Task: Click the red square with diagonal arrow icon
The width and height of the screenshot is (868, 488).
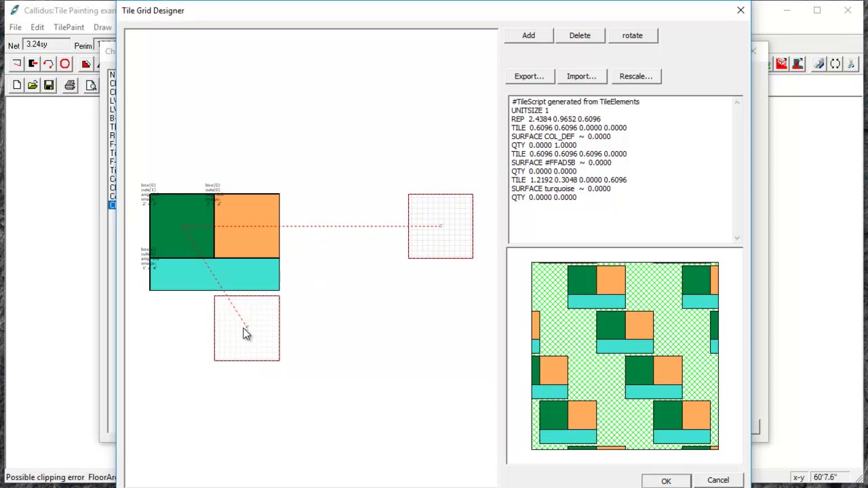Action: (781, 64)
